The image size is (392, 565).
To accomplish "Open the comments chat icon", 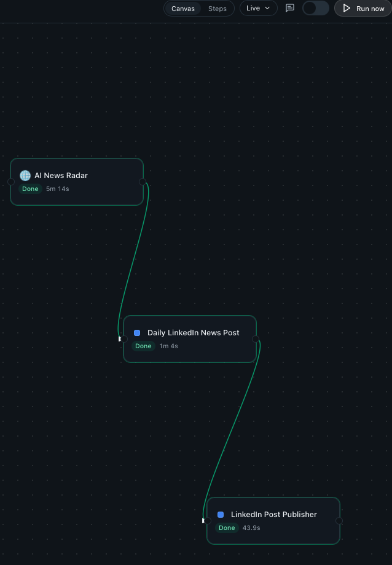I will [x=290, y=8].
